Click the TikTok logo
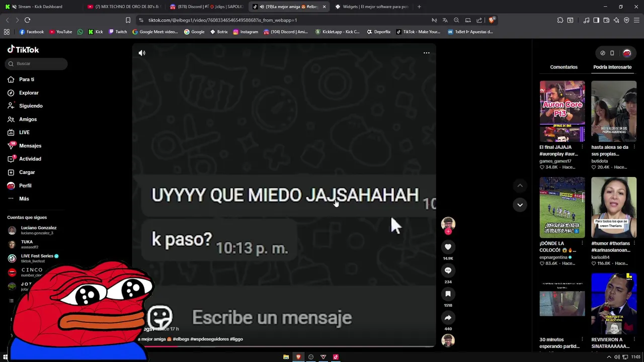This screenshot has width=644, height=362. 23,49
